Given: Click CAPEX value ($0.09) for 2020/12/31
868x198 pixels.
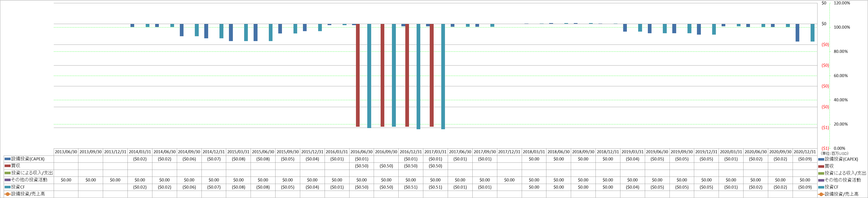Looking at the screenshot, I should (x=805, y=159).
